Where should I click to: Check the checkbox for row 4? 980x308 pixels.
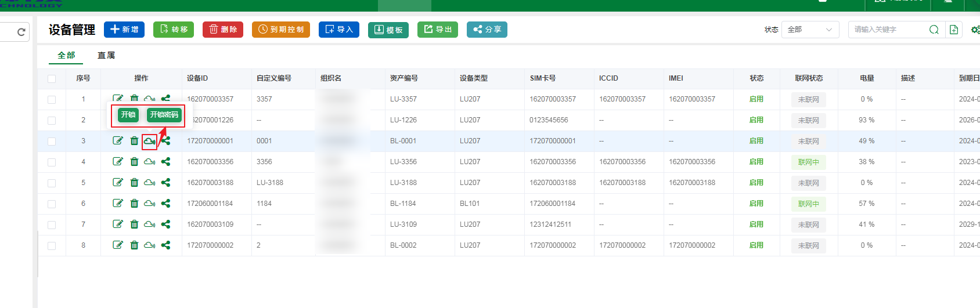(x=52, y=162)
